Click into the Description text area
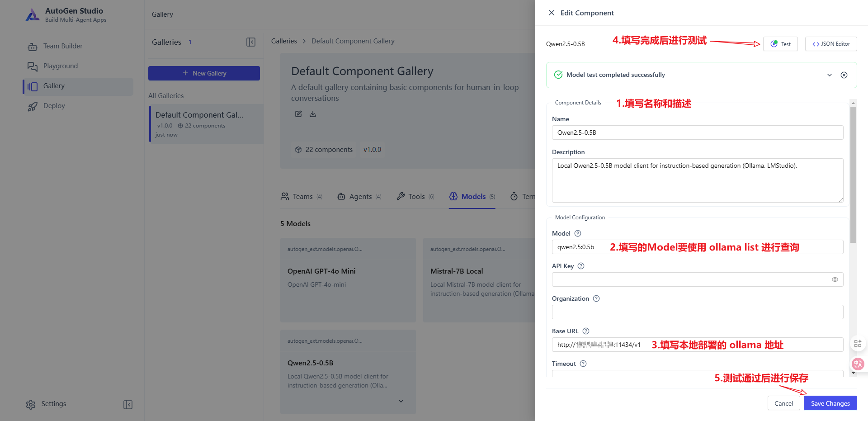Screen dimensions: 868x421 coord(698,180)
